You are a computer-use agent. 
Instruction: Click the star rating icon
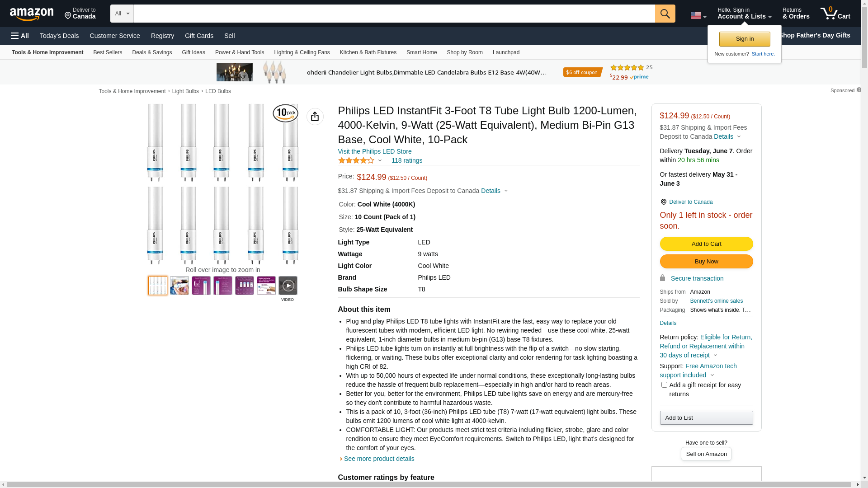point(356,160)
